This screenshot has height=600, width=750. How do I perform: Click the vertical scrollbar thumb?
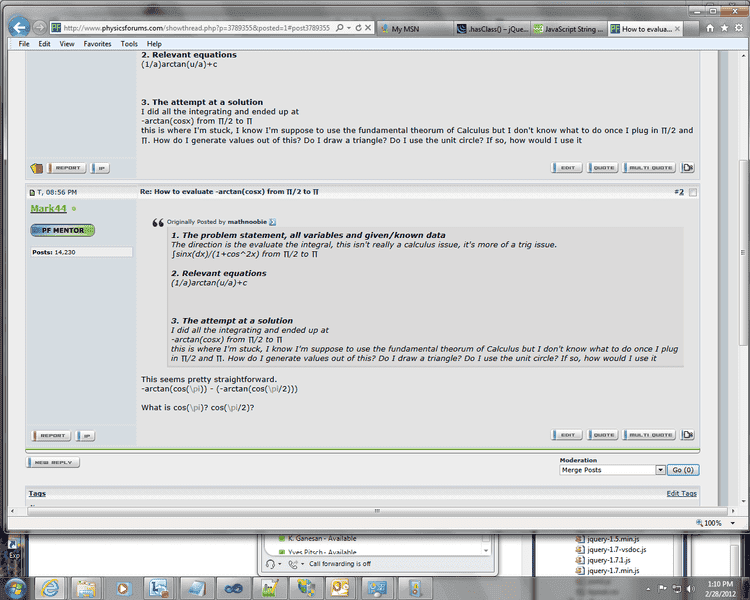click(x=743, y=252)
